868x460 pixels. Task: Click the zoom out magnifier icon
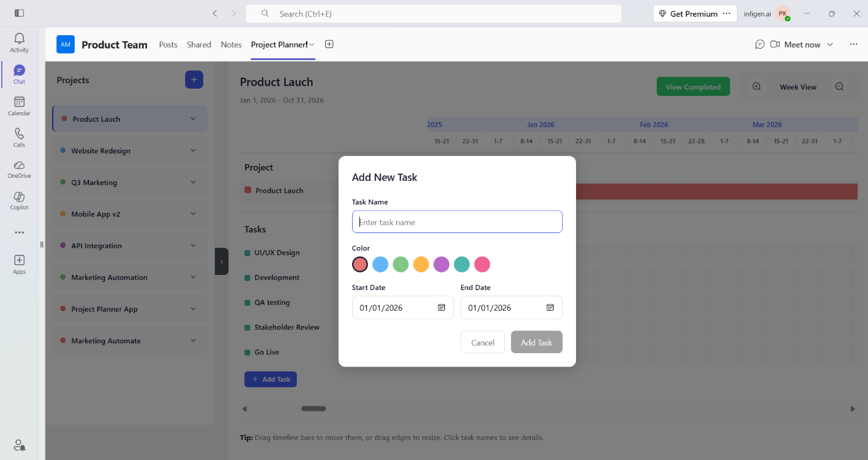[x=839, y=87]
